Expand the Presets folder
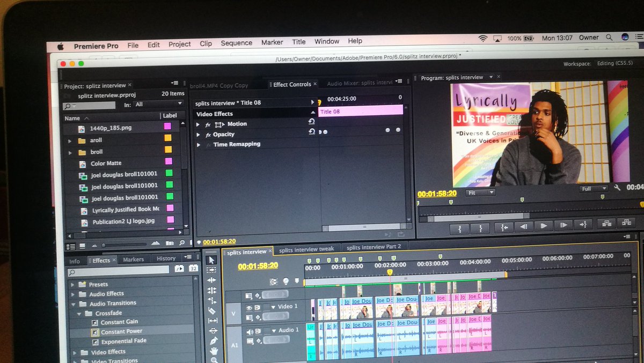644x363 pixels. [x=72, y=284]
